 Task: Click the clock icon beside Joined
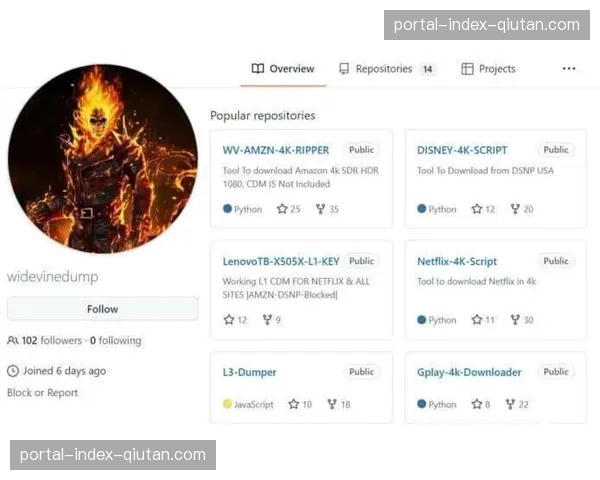(13, 371)
